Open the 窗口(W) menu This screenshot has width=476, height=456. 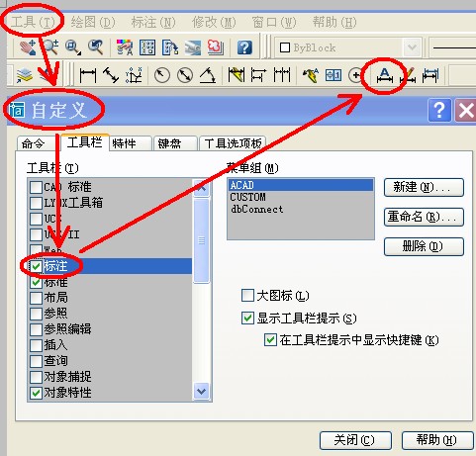(x=274, y=22)
